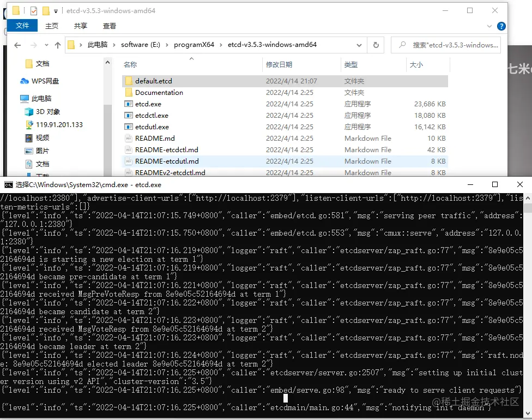Screen dimensions: 532x420
Task: Click new folder quick access icon
Action: click(46, 11)
